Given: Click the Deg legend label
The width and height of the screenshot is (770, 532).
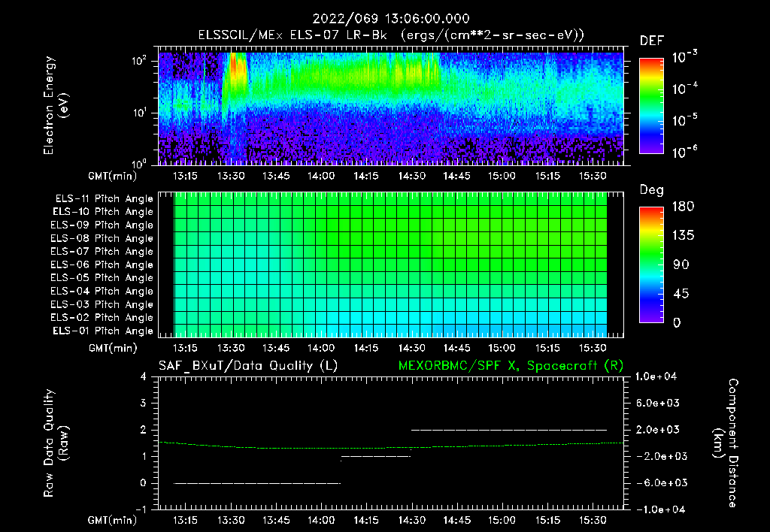Looking at the screenshot, I should (652, 190).
